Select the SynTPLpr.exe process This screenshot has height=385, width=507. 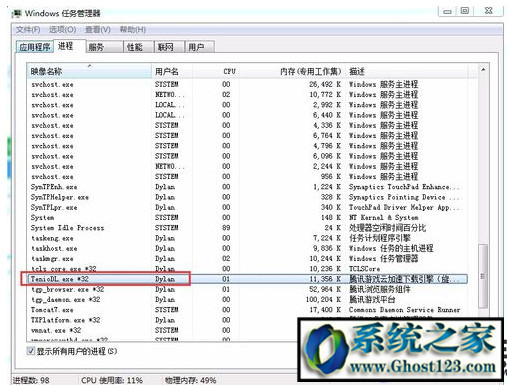tap(247, 207)
